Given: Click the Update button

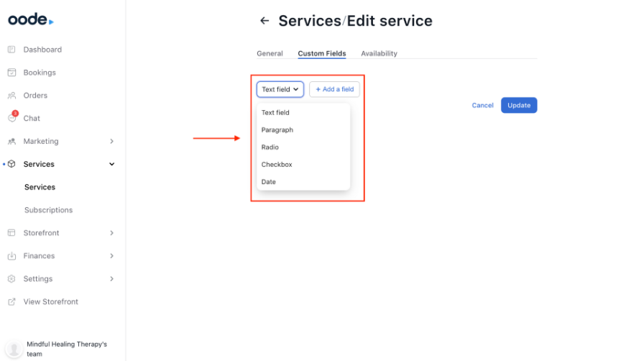Looking at the screenshot, I should coord(518,106).
